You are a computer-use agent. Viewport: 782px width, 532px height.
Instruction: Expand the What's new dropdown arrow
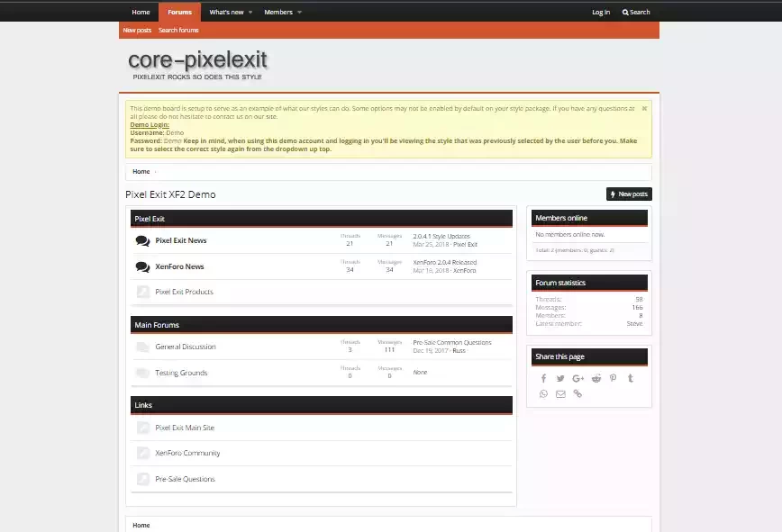tap(250, 12)
